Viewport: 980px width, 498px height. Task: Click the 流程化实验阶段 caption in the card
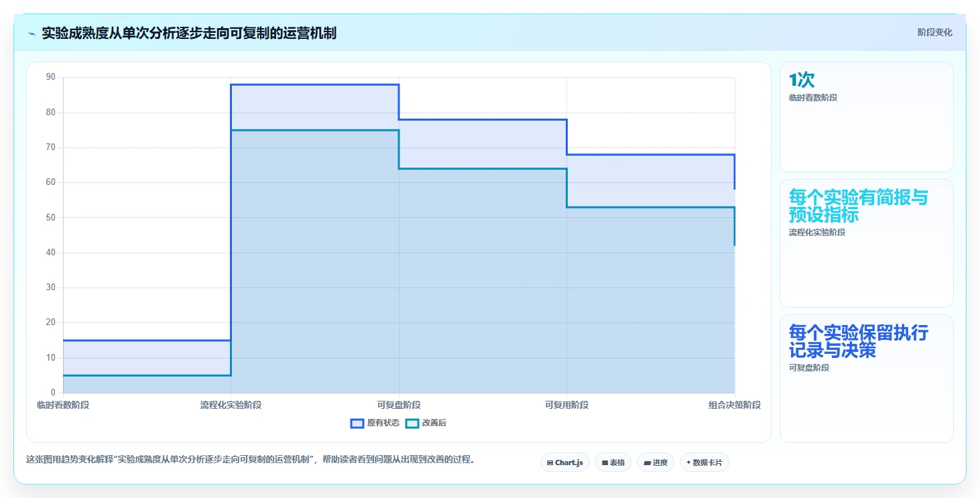pyautogui.click(x=817, y=233)
